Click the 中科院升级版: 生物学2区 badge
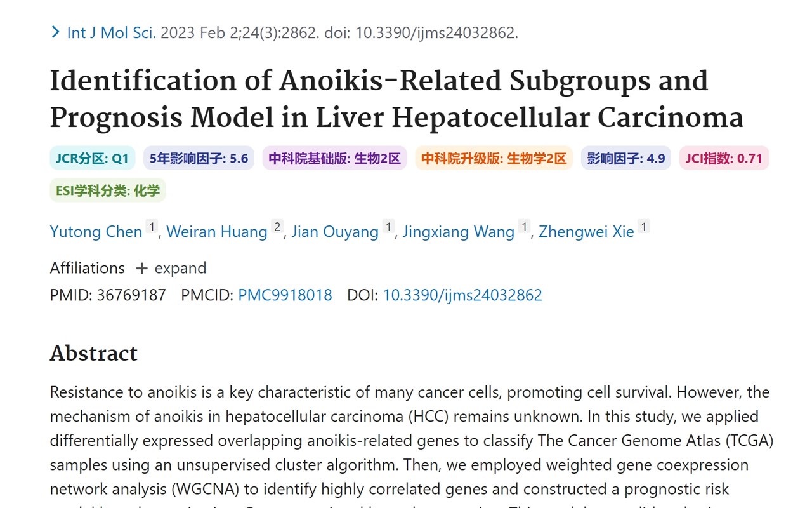The image size is (812, 508). [x=494, y=158]
